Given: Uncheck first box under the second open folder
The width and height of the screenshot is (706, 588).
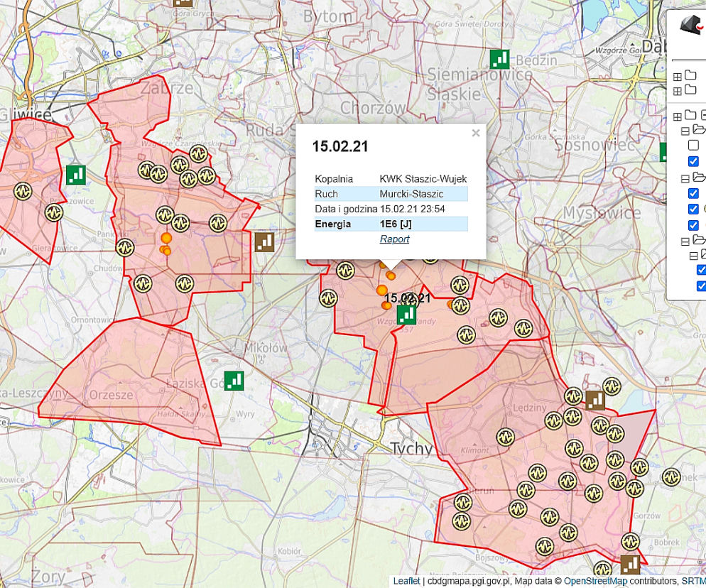Looking at the screenshot, I should tap(693, 193).
